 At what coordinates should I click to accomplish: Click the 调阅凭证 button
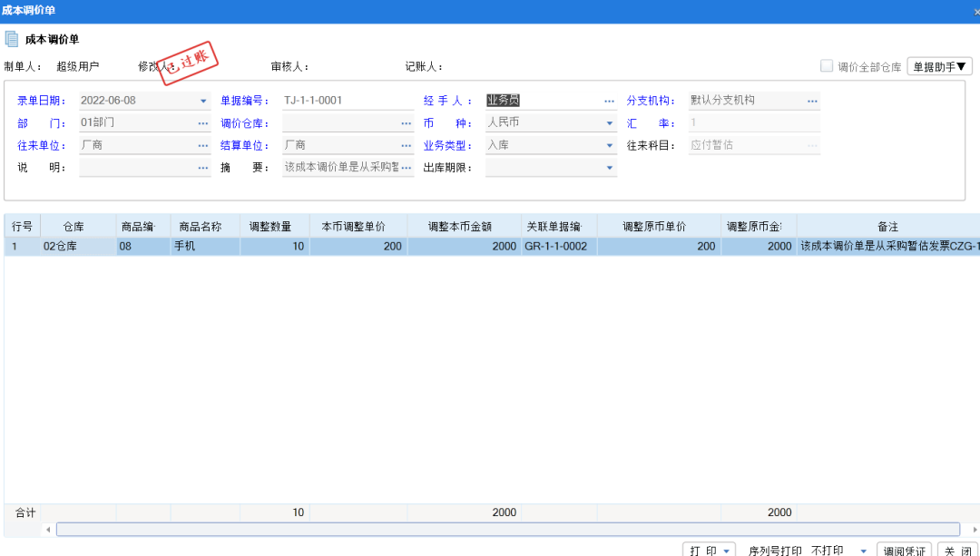(x=904, y=550)
